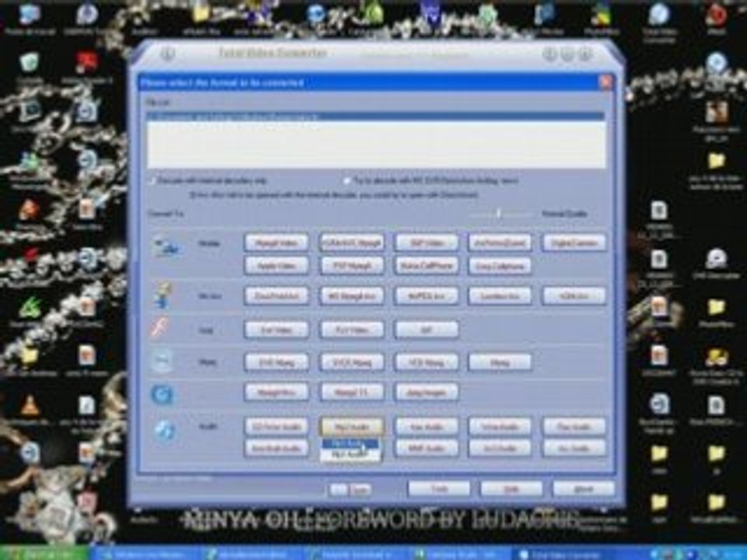Select the Mpeg disc category icon
Image resolution: width=747 pixels, height=560 pixels.
162,361
